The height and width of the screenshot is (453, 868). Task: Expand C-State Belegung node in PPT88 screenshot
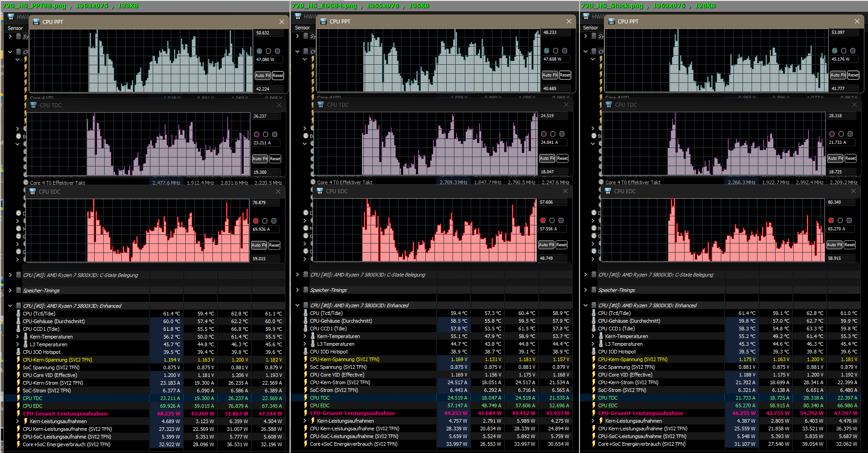coord(10,275)
